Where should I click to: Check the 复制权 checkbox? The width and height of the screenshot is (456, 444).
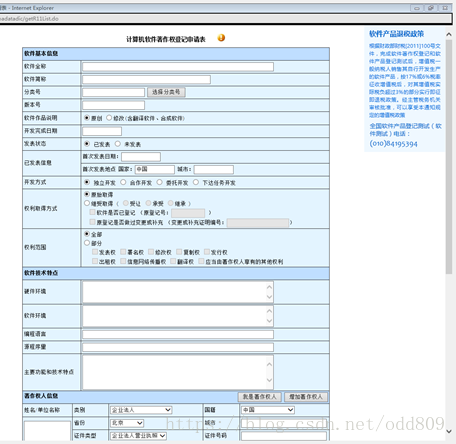pos(179,252)
